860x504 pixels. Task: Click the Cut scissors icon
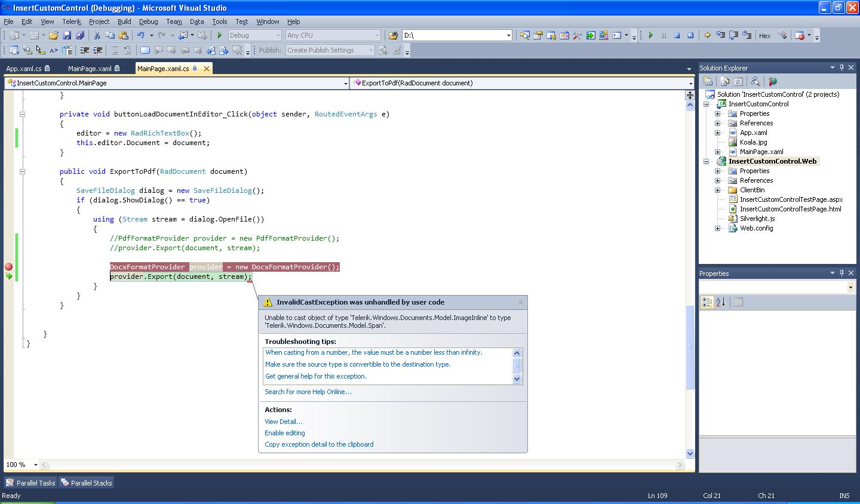97,36
